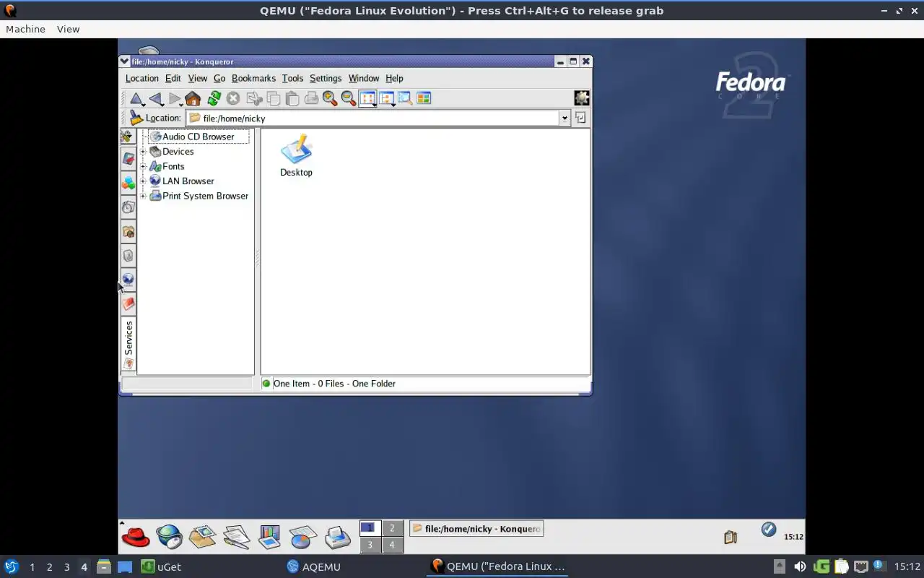Open the Bookmarks menu
This screenshot has width=924, height=578.
253,78
